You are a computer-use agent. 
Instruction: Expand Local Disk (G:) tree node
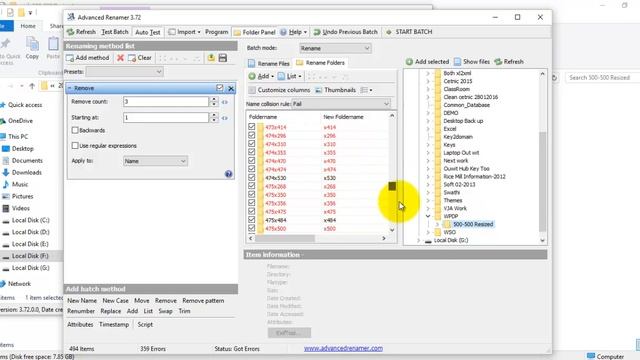pos(418,240)
